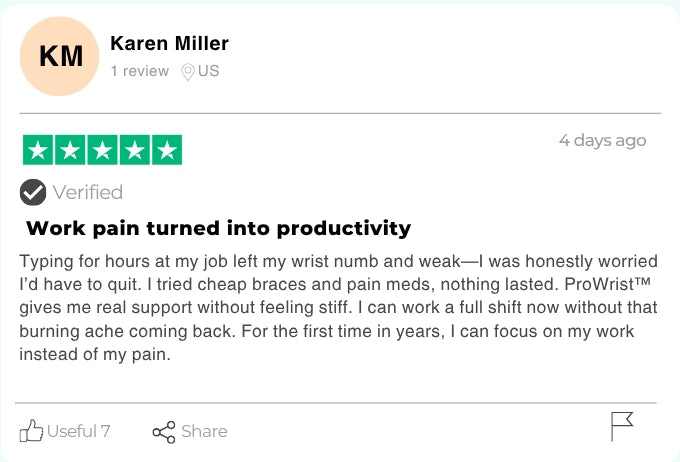Viewport: 680px width, 462px height.
Task: Click the Verified checkmark badge icon
Action: (x=33, y=192)
